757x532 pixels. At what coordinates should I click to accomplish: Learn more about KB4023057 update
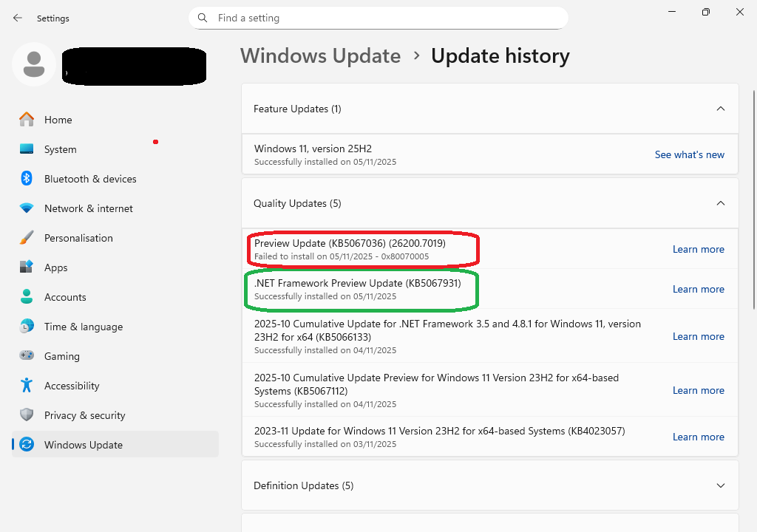[699, 437]
